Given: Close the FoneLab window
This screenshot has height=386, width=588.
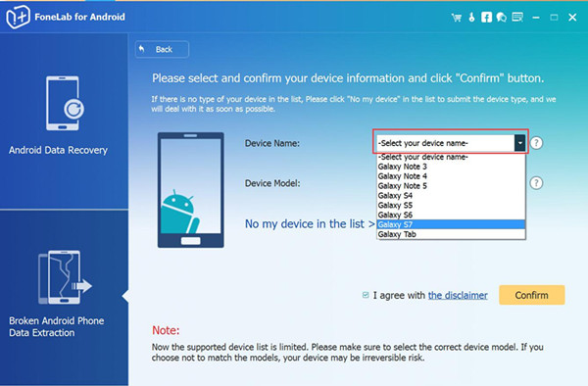Looking at the screenshot, I should [572, 18].
